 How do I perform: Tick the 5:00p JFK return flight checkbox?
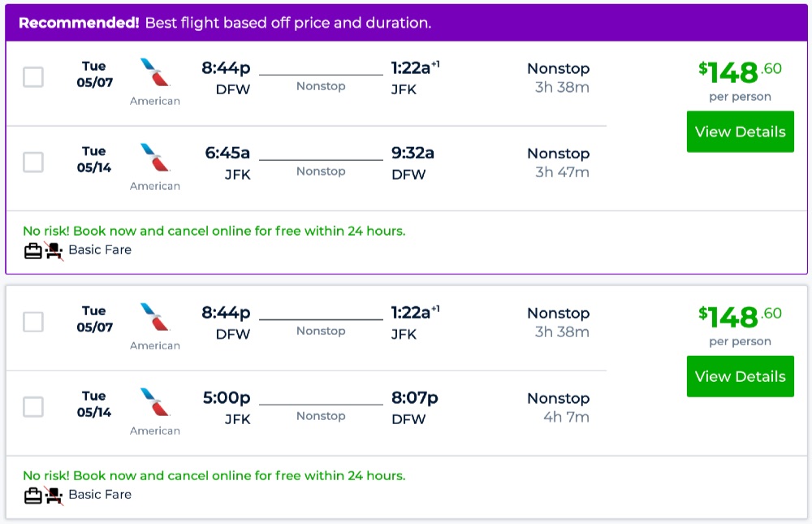(x=33, y=407)
